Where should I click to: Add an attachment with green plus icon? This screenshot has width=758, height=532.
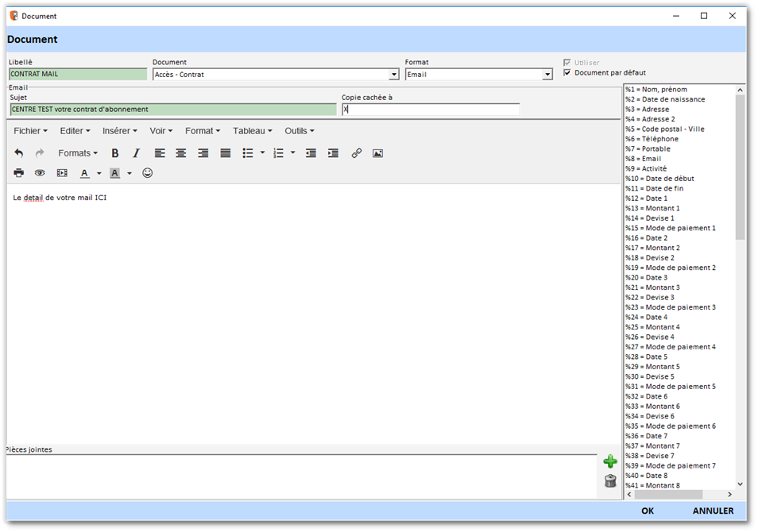(610, 461)
